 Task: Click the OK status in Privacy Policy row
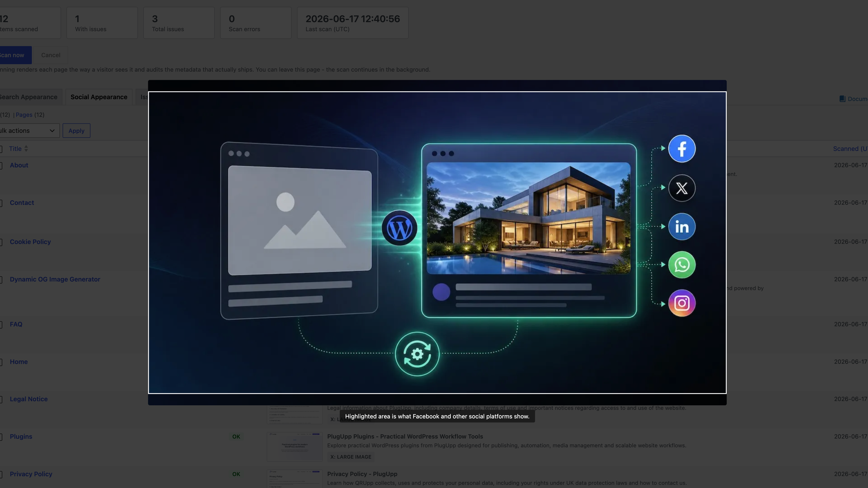click(236, 474)
